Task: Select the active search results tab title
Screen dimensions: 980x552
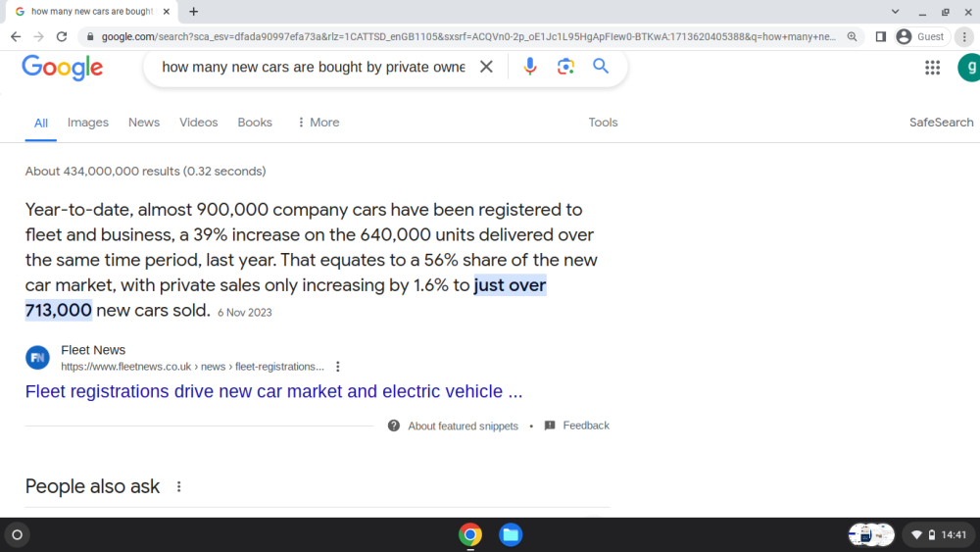Action: tap(92, 11)
